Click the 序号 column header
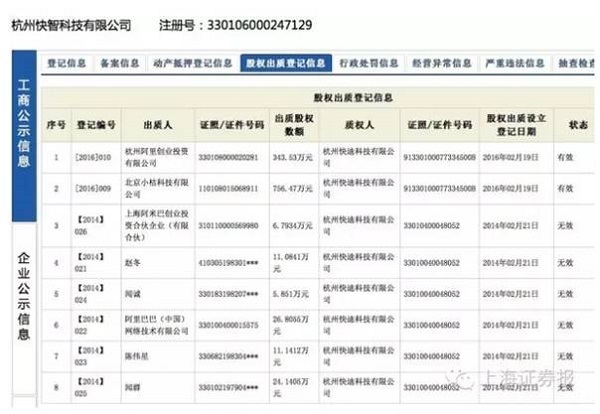This screenshot has height=414, width=600. [56, 125]
